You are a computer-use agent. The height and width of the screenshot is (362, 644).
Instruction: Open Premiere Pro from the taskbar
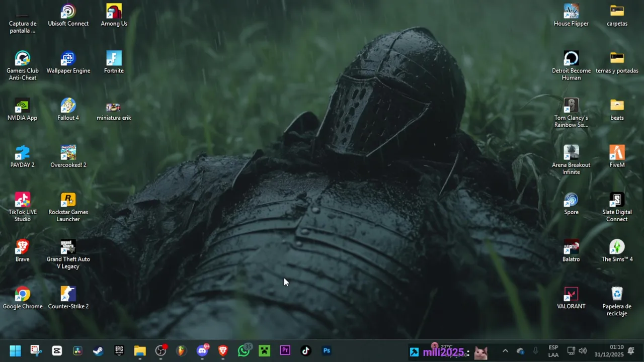point(285,351)
